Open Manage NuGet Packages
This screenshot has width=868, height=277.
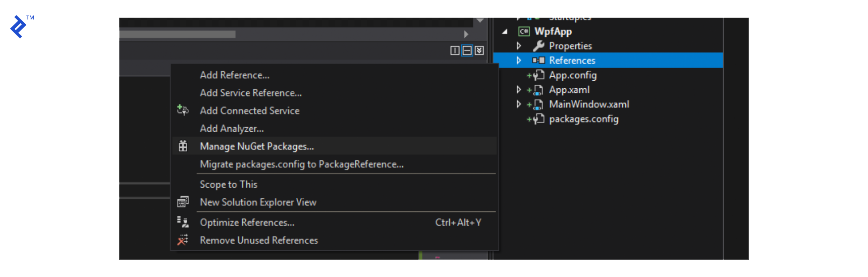tap(257, 146)
